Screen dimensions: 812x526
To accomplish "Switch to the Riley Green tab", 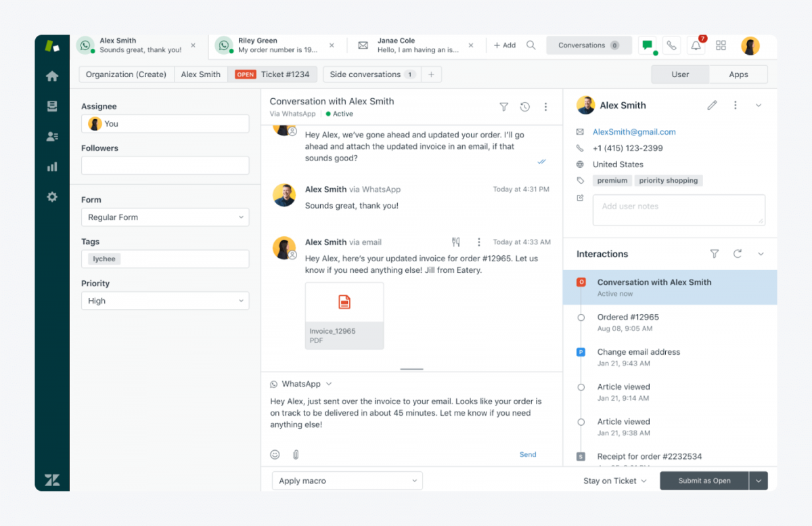I will 277,45.
